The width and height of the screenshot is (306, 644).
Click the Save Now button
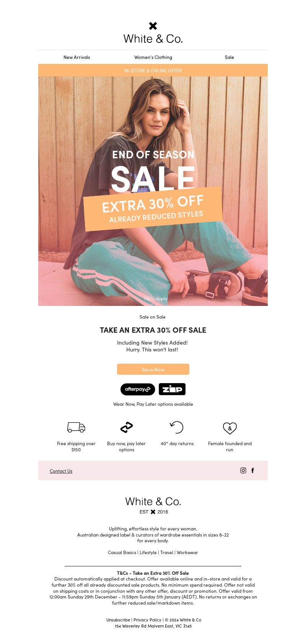point(153,369)
